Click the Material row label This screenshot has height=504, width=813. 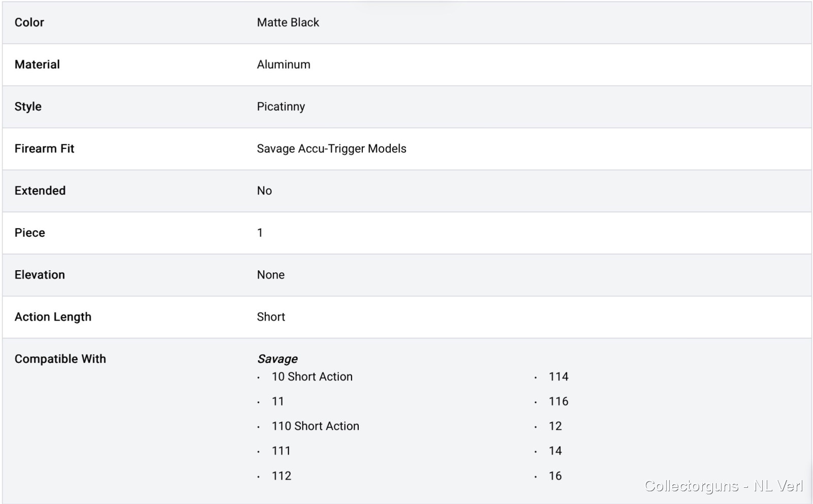[37, 65]
